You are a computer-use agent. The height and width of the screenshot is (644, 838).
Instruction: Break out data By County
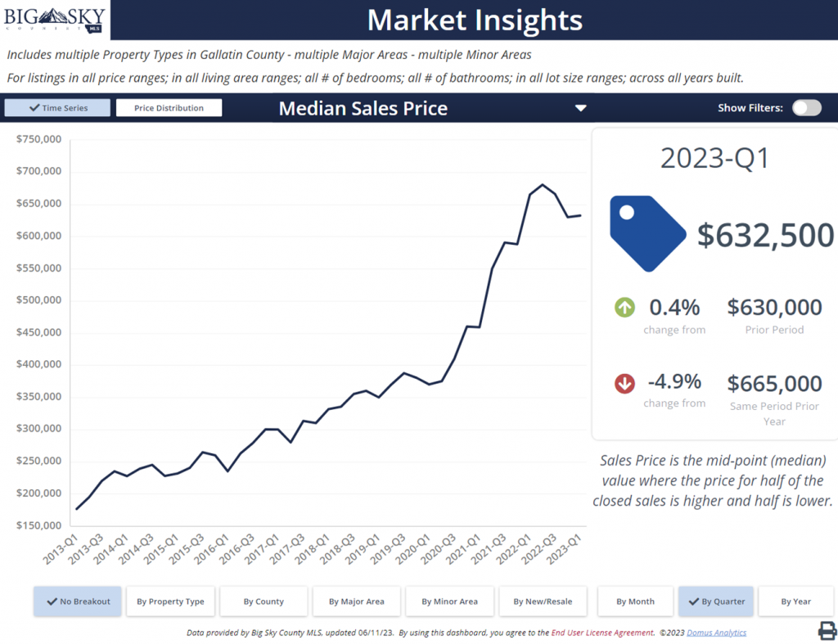263,601
